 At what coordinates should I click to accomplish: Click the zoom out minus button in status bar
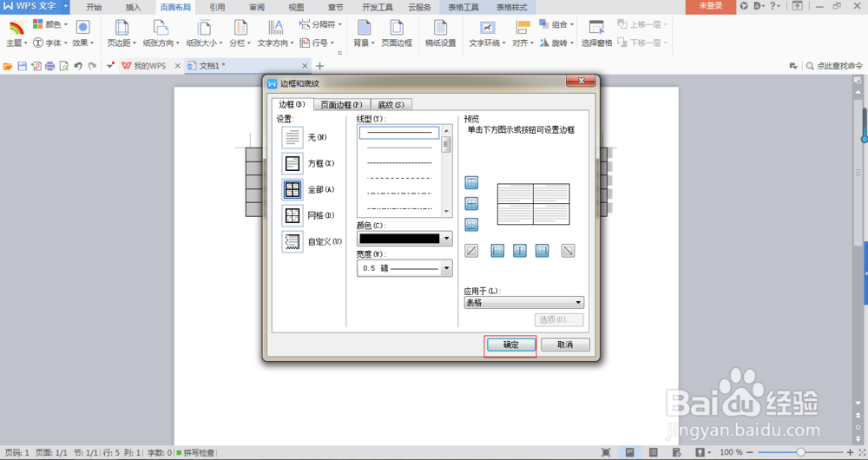(751, 453)
